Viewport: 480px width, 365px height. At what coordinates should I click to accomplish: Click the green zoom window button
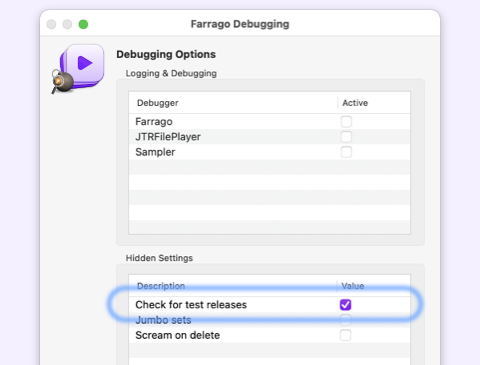83,24
